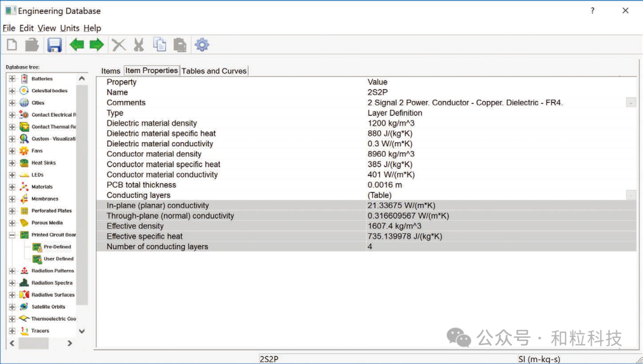Expand the Tracers tree node
Image resolution: width=643 pixels, height=364 pixels.
coord(12,331)
